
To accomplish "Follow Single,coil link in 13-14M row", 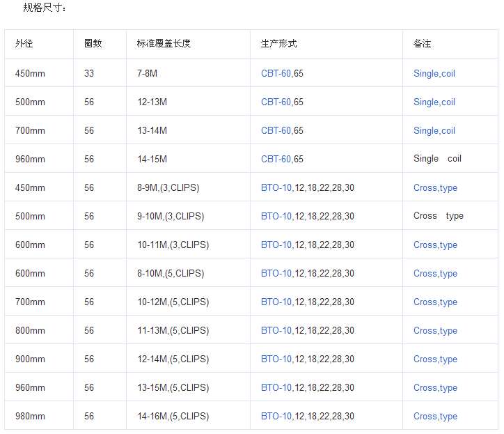I will pyautogui.click(x=434, y=131).
